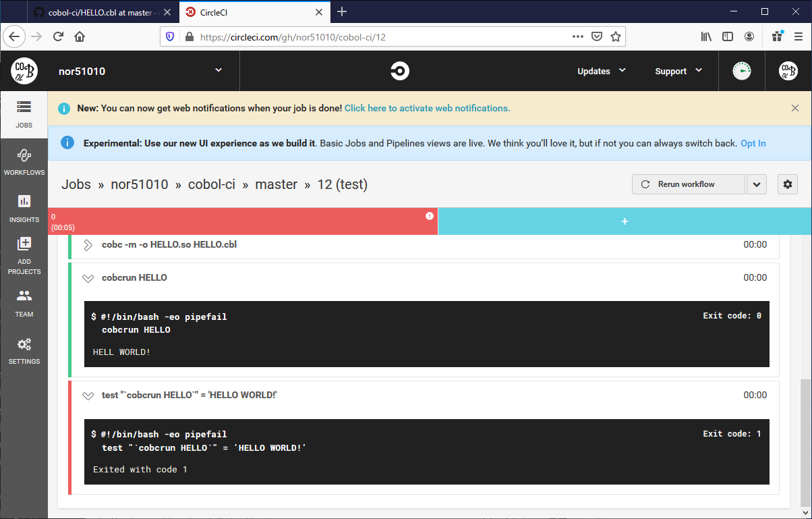
Task: Switch to cobol-ci HELLO.cbl GitHub tab
Action: tap(103, 11)
